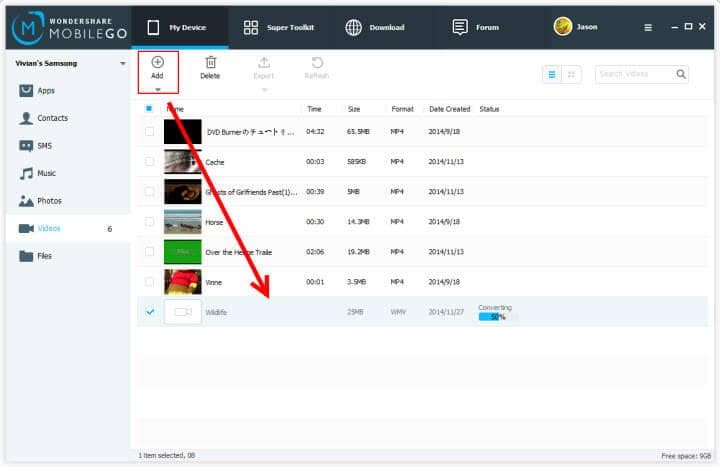This screenshot has height=467, width=720.
Task: Open Music in sidebar
Action: [x=68, y=173]
